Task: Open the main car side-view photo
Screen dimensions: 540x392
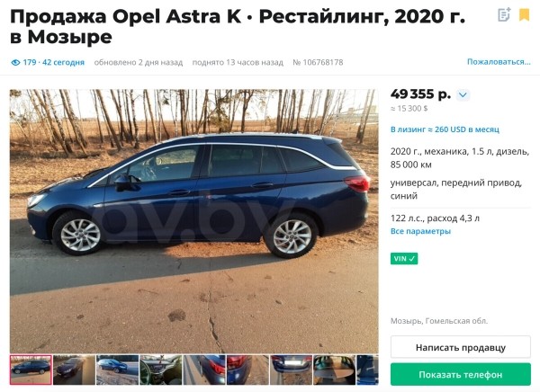Action: [x=193, y=221]
